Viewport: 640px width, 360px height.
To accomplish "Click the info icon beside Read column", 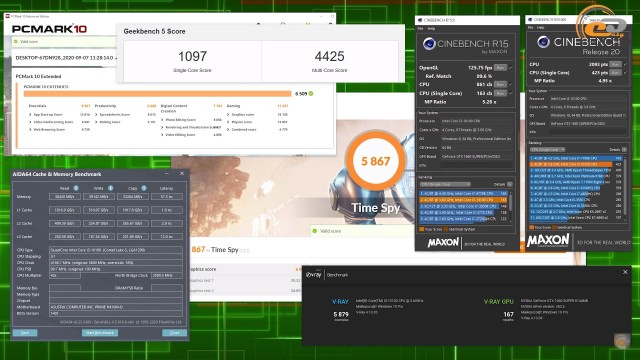I will tap(76, 188).
